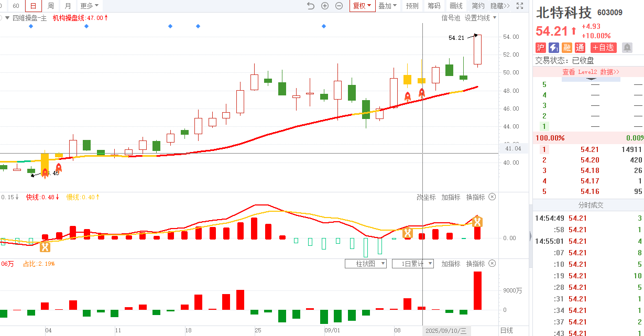Click the X cross marker near 04 in indicator

pyautogui.click(x=45, y=247)
